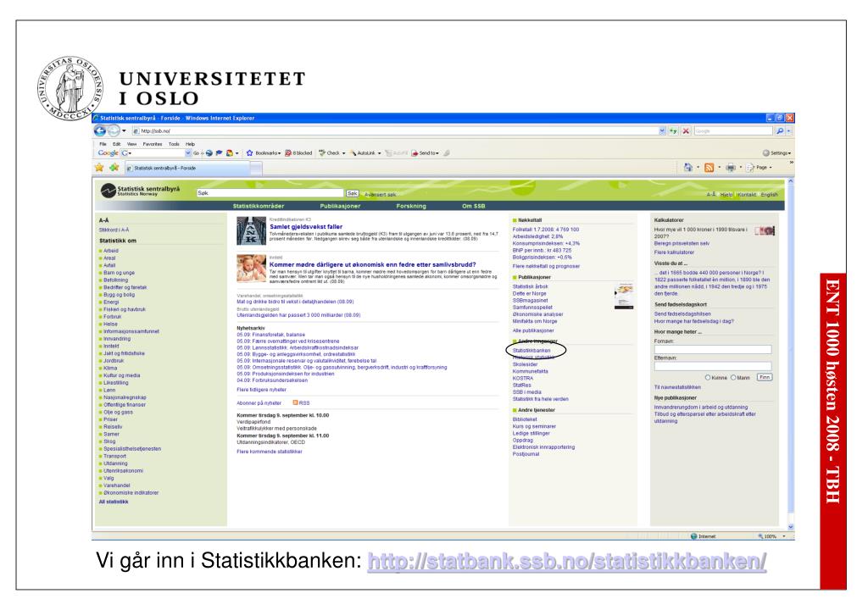Click the empty new tab button

point(256,168)
